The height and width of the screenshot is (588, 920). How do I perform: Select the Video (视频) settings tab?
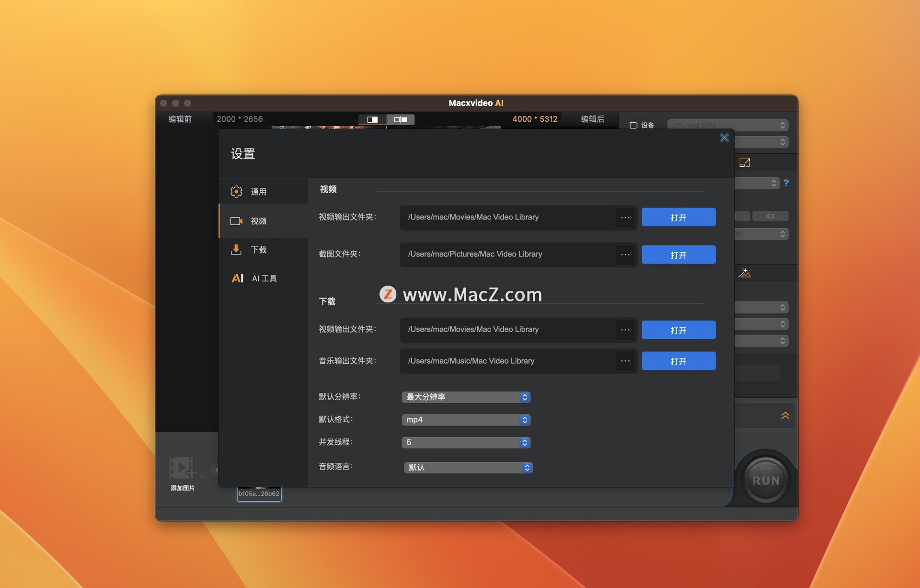tap(264, 221)
